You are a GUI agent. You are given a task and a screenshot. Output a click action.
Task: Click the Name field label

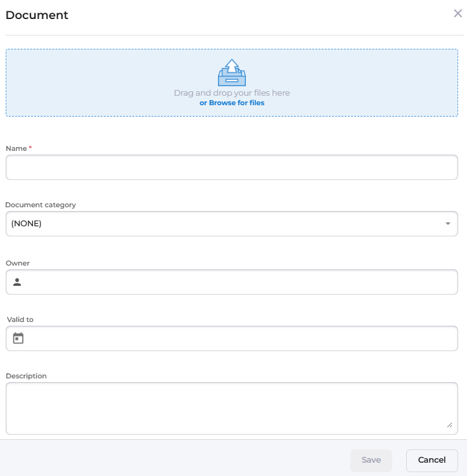tap(16, 148)
